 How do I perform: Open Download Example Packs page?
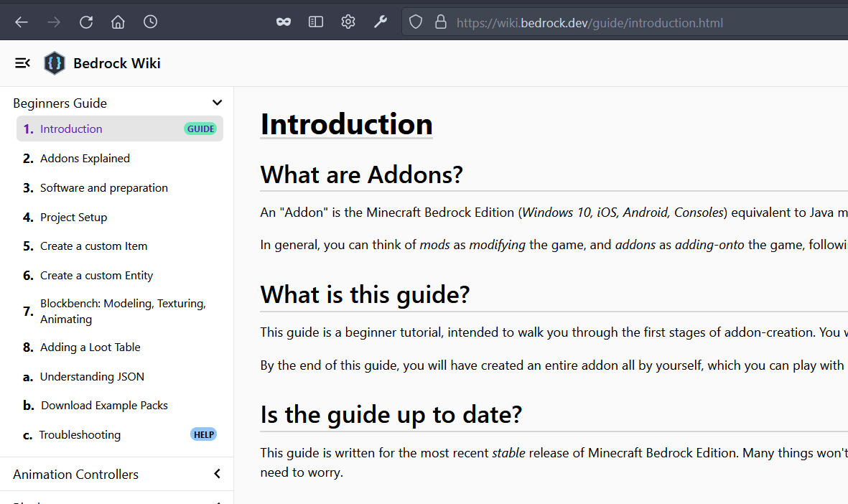(x=104, y=406)
